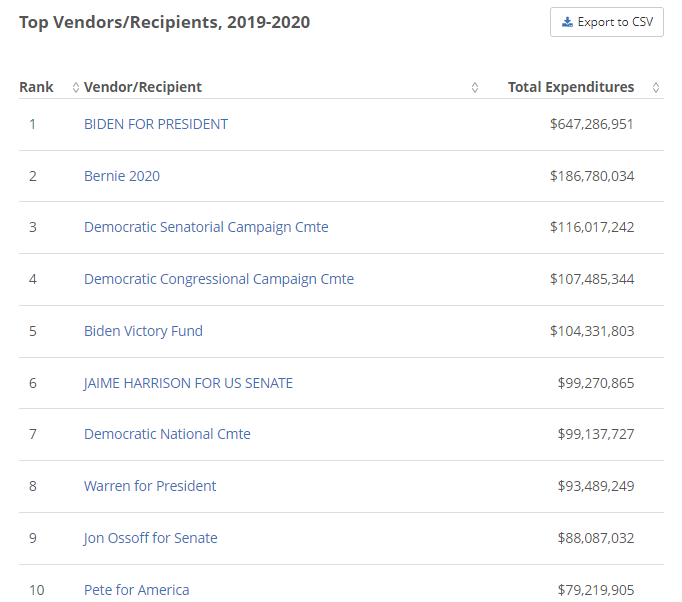This screenshot has height=602, width=682.
Task: Select the $99,270,865 amount cell
Action: point(596,383)
